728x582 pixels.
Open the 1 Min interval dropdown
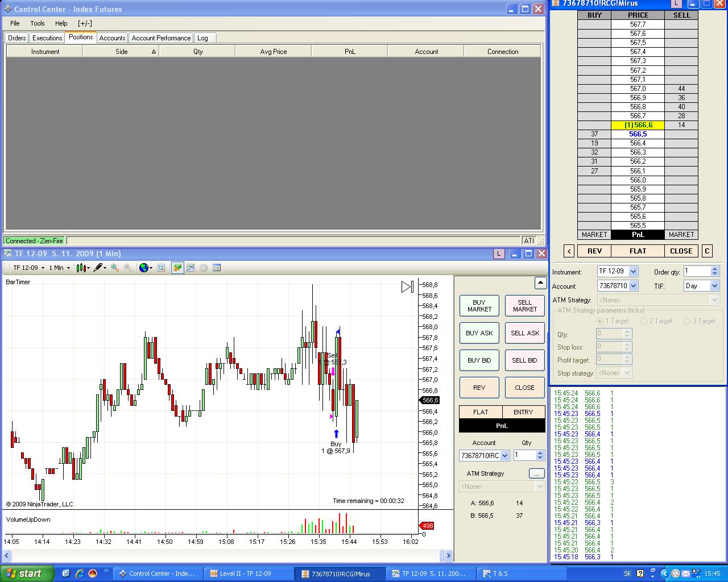(59, 268)
